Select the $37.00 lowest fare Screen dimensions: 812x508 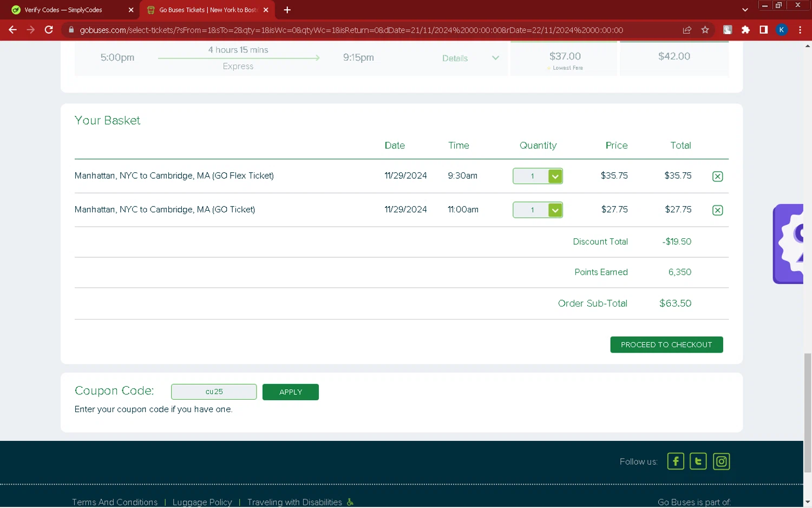pos(564,58)
